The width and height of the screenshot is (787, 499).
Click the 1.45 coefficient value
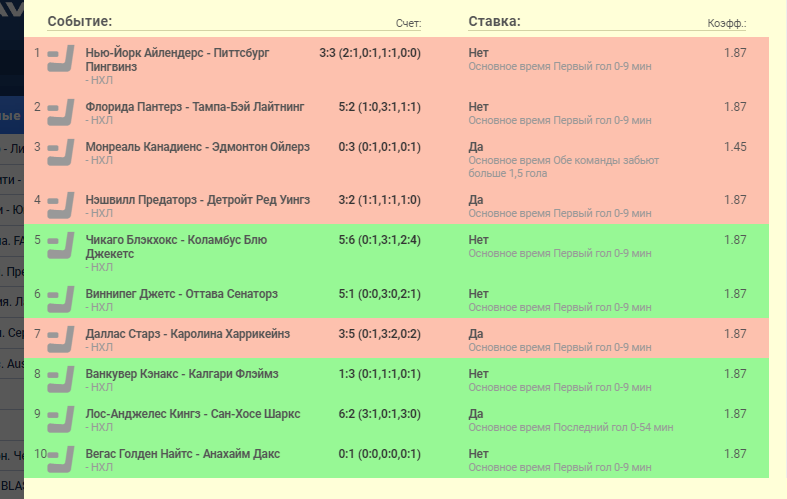pyautogui.click(x=735, y=147)
